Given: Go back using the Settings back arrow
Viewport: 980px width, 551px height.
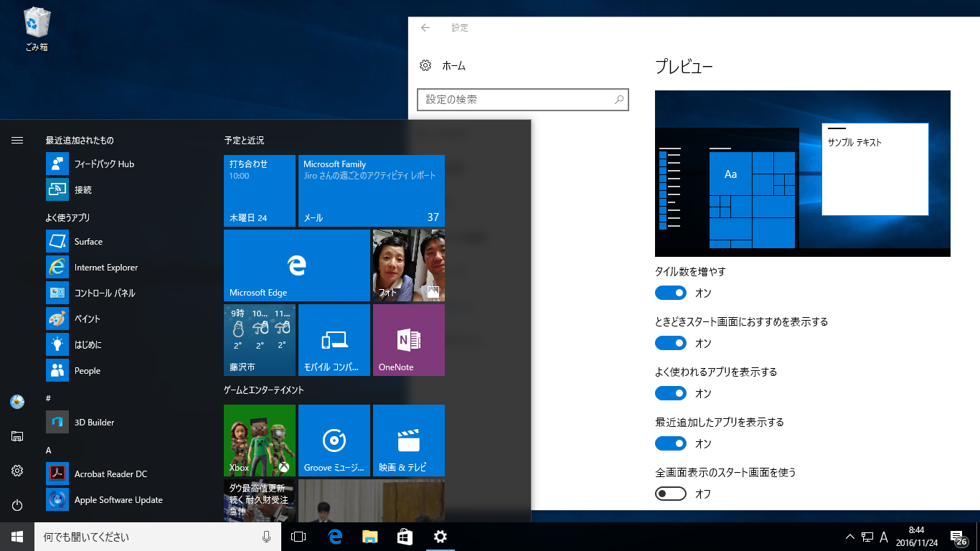Looking at the screenshot, I should click(x=425, y=28).
